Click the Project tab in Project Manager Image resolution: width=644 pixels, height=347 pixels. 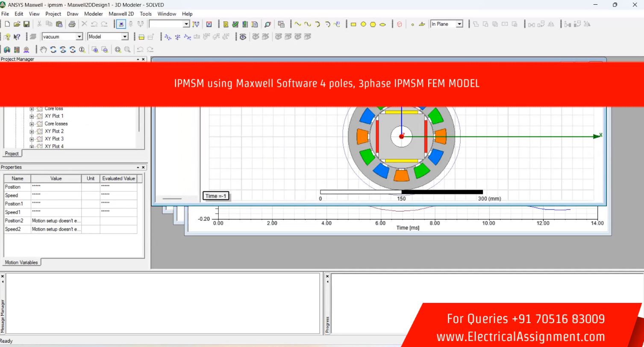point(12,154)
